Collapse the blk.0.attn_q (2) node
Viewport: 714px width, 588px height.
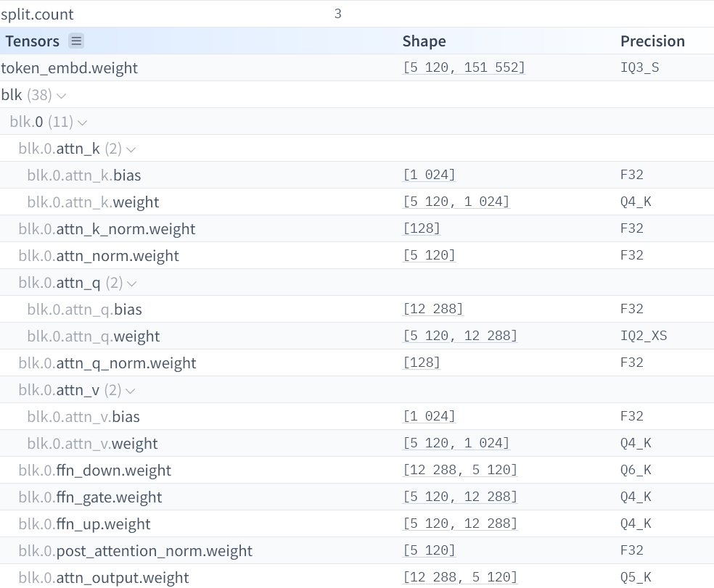(x=131, y=283)
